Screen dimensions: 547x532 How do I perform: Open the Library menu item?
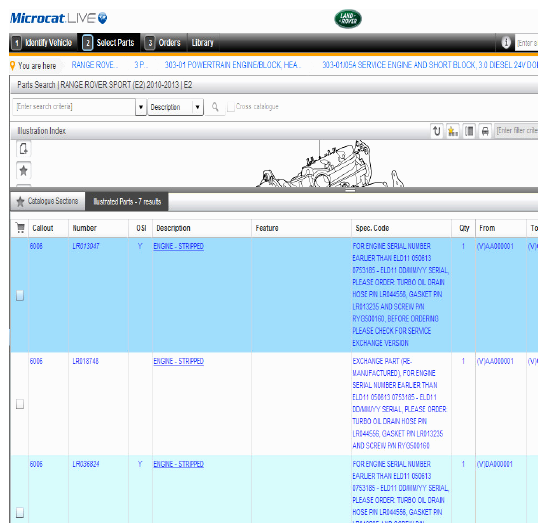(202, 43)
